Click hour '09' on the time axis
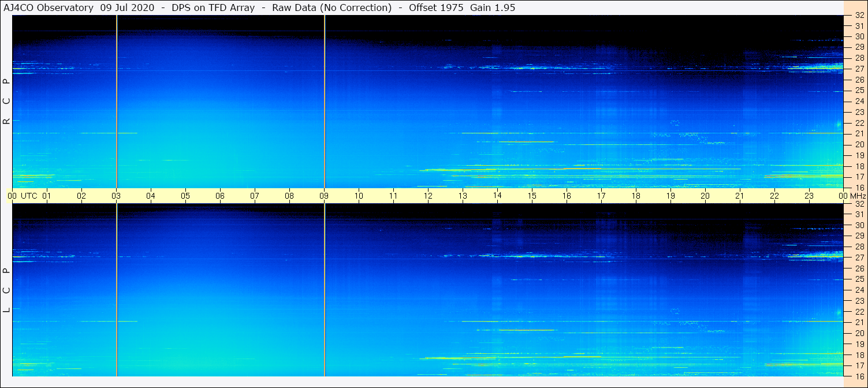This screenshot has width=868, height=388. click(324, 196)
